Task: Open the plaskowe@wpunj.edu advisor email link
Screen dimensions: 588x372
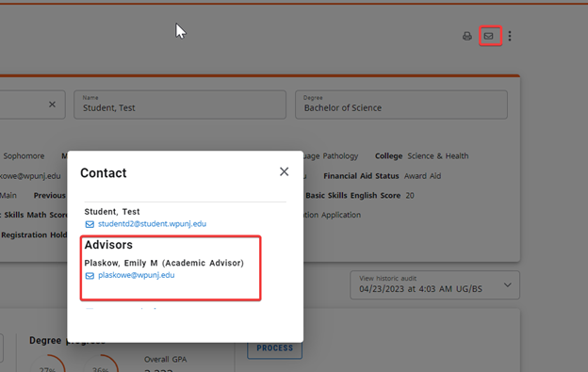Action: click(136, 275)
